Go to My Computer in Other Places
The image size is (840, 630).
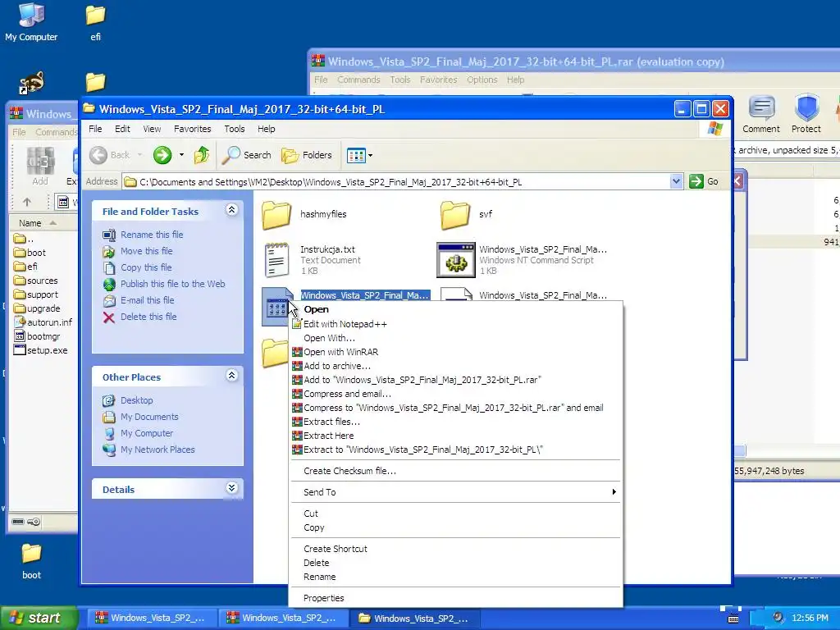(147, 433)
